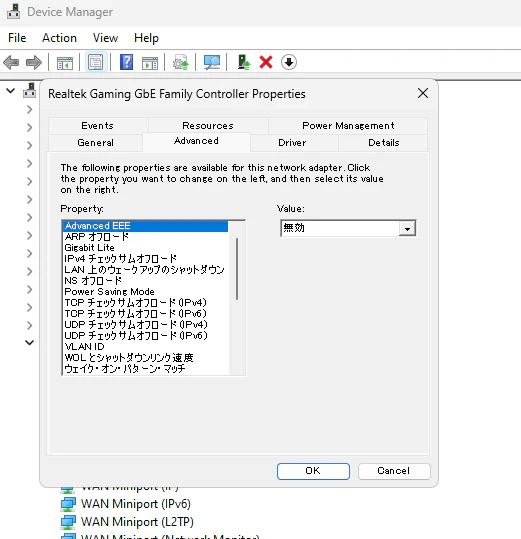The image size is (521, 539).
Task: Select WAN Miniport (IPv6) tree item
Action: 136,504
